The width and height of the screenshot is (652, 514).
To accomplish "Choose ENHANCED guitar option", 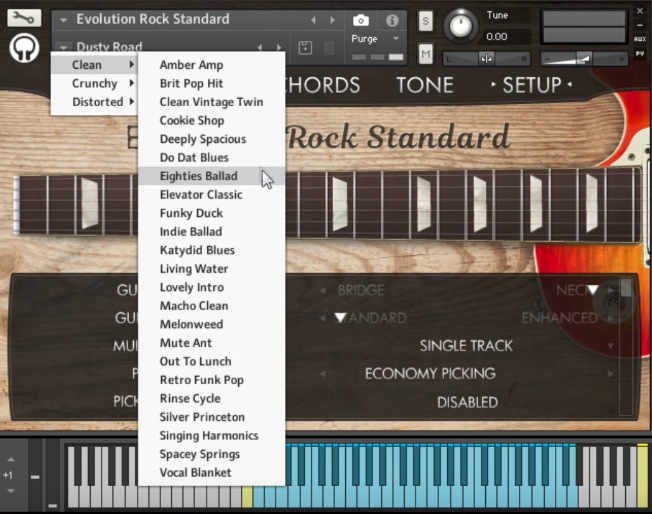I will [560, 318].
